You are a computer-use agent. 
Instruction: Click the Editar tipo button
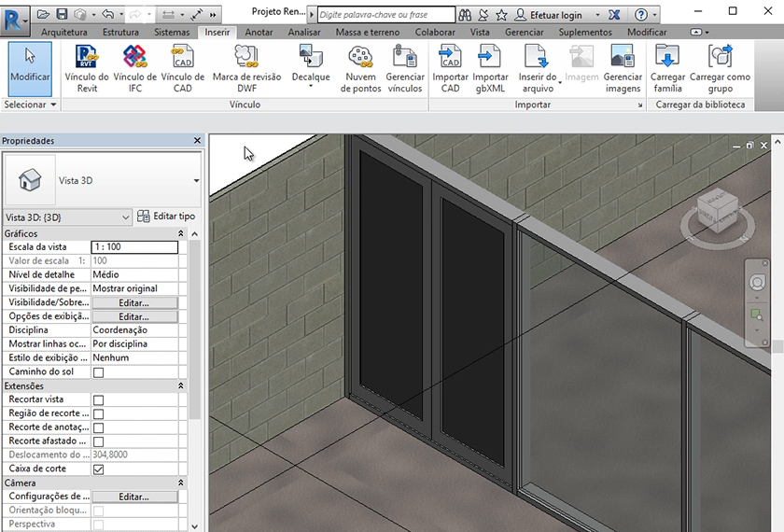click(x=166, y=217)
